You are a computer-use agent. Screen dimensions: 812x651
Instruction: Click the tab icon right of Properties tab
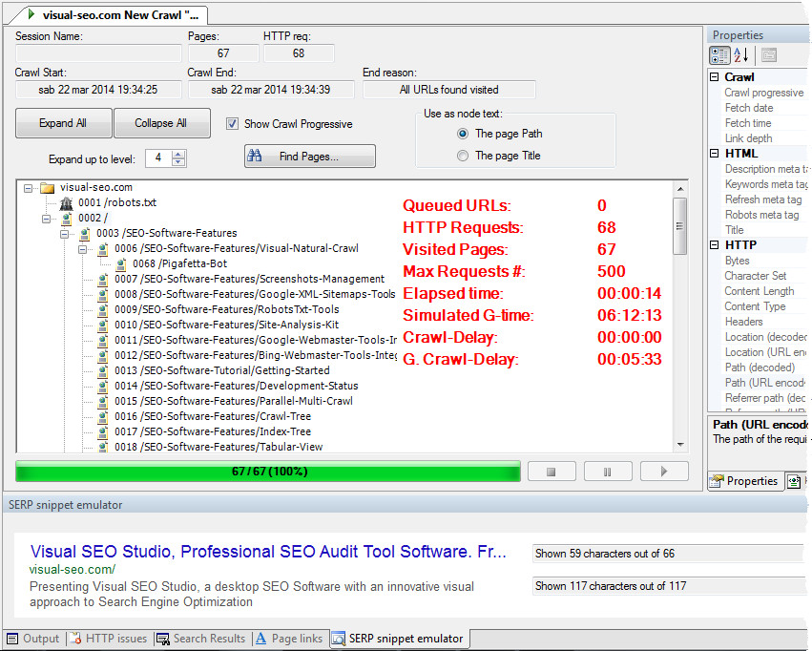point(794,482)
